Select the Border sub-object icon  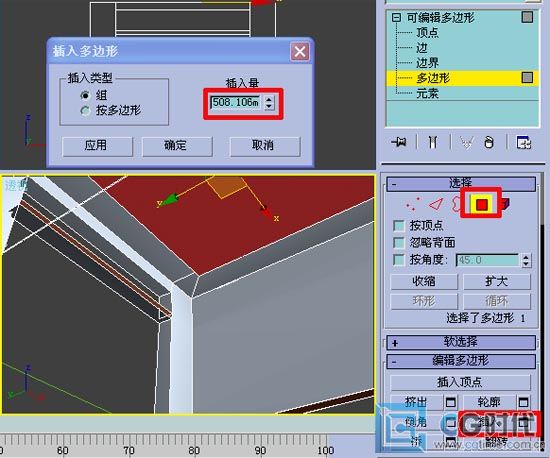point(456,204)
